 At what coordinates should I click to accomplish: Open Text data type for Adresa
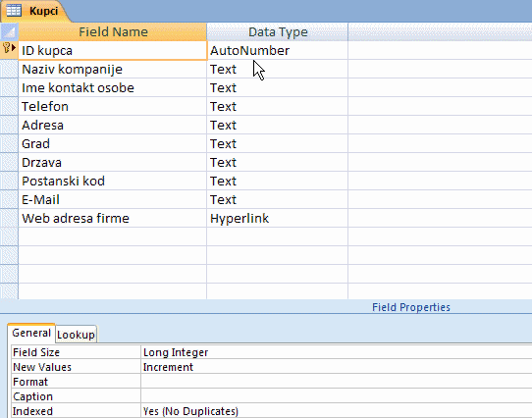point(277,126)
